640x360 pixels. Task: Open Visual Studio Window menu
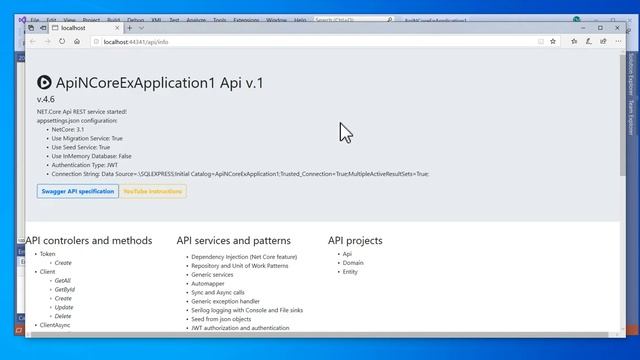276,20
